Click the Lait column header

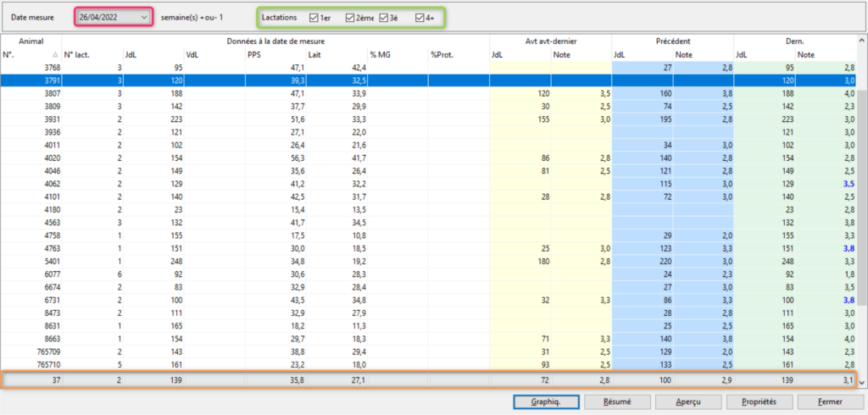(337, 54)
